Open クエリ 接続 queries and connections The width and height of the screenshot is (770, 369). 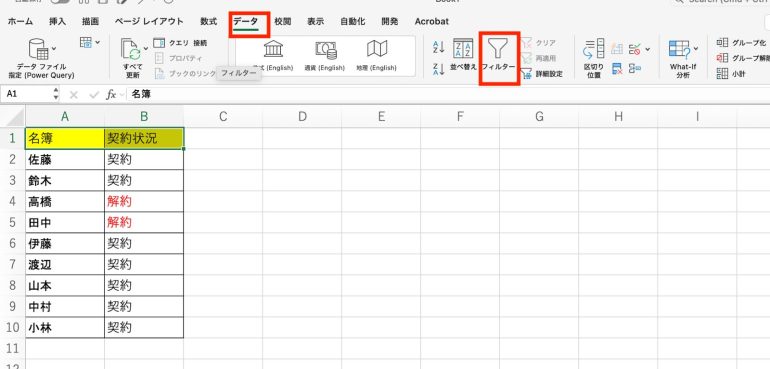(x=180, y=43)
